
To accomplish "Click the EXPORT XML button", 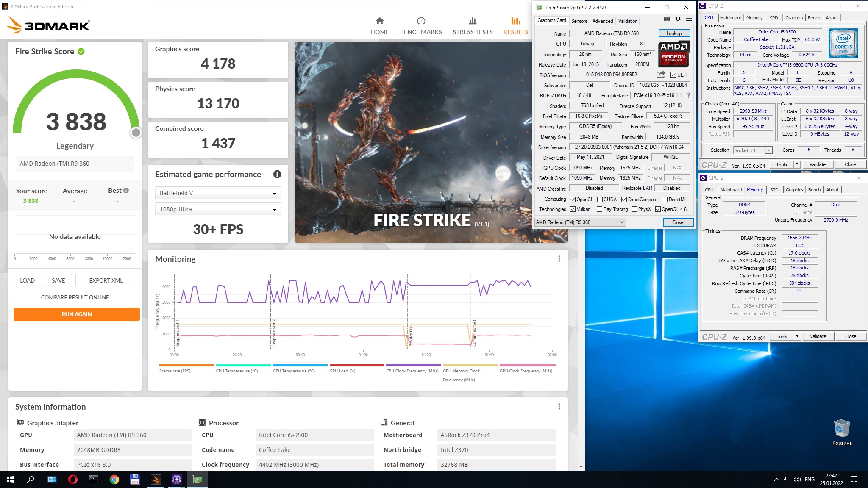I will coord(106,280).
